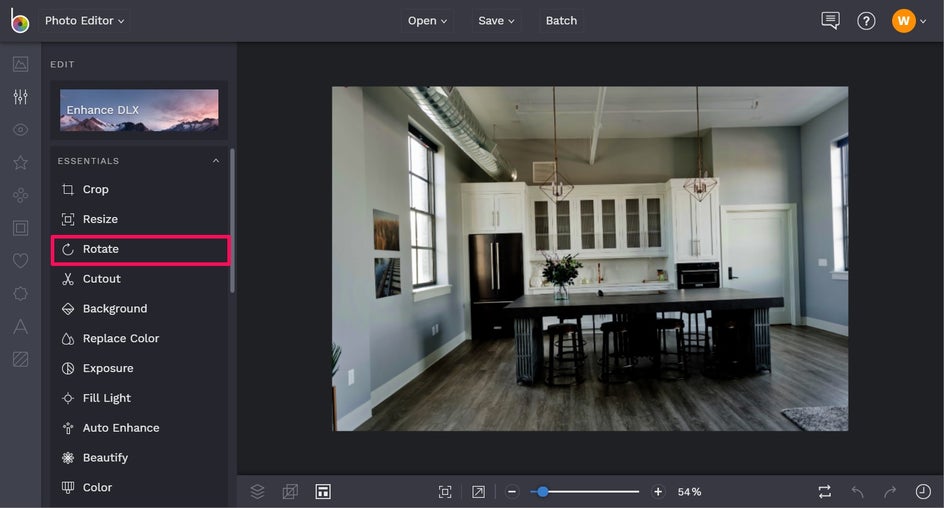Click the undo arrow
Viewport: 944px width, 508px height.
(858, 492)
